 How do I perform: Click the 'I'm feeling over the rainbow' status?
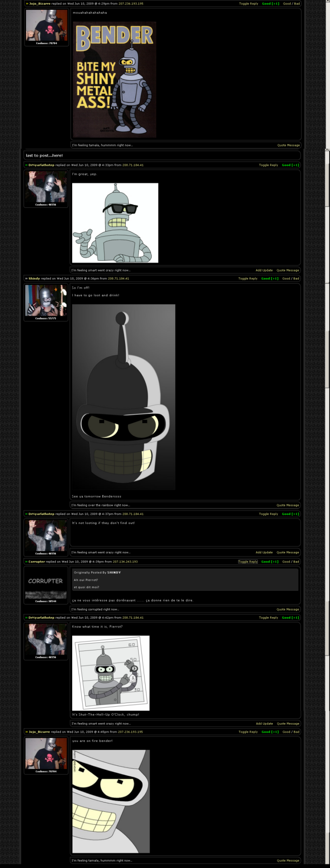(101, 505)
